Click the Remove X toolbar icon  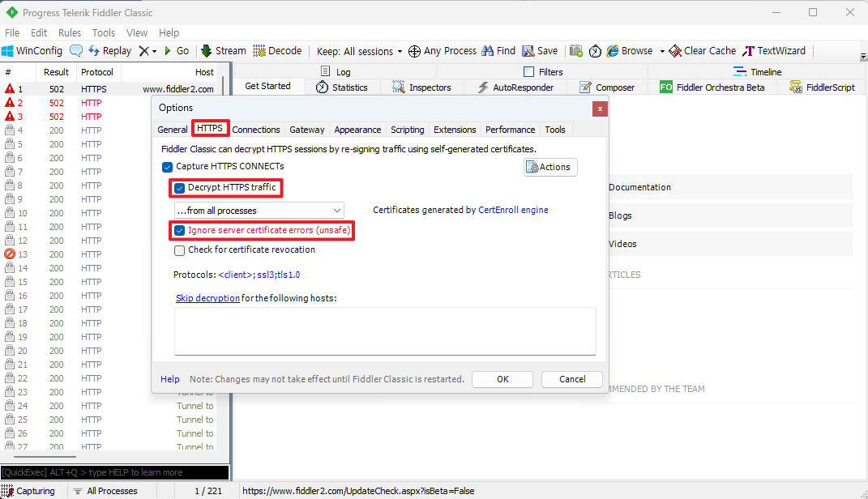[144, 51]
